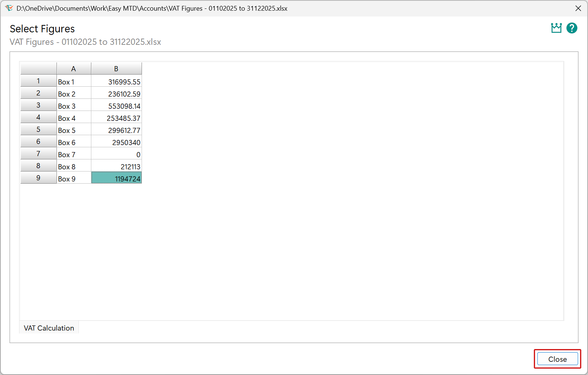Click the blank corner cell above row headers
This screenshot has width=588, height=375.
[x=38, y=68]
